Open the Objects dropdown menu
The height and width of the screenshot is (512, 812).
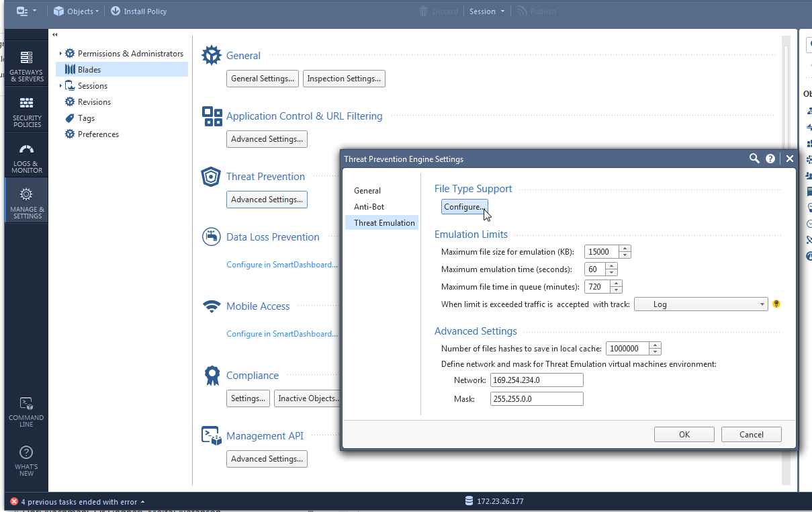click(x=76, y=11)
